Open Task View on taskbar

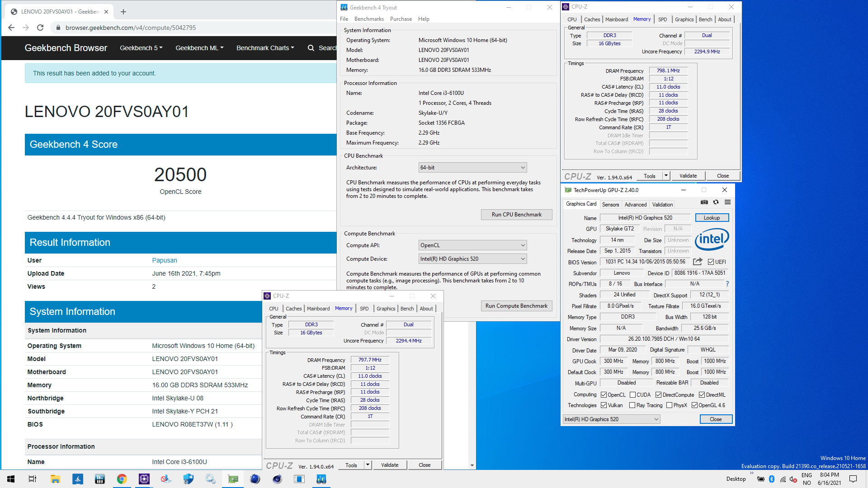tap(33, 479)
